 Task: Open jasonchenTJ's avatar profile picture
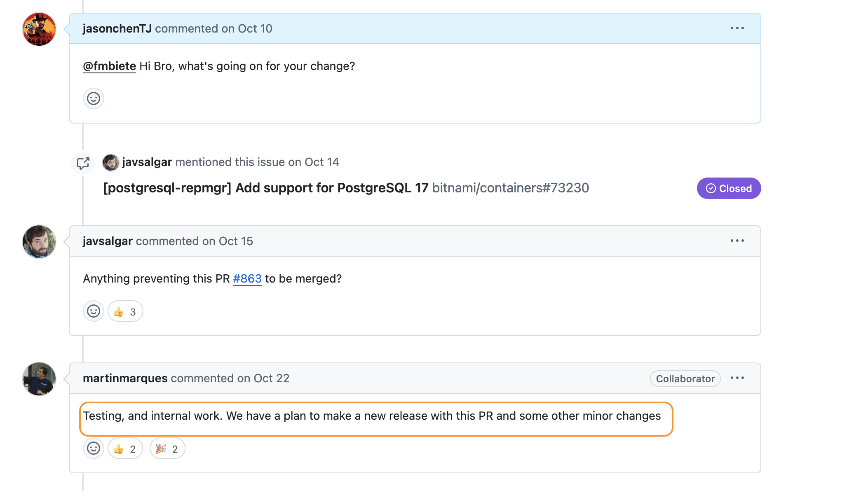(x=39, y=29)
